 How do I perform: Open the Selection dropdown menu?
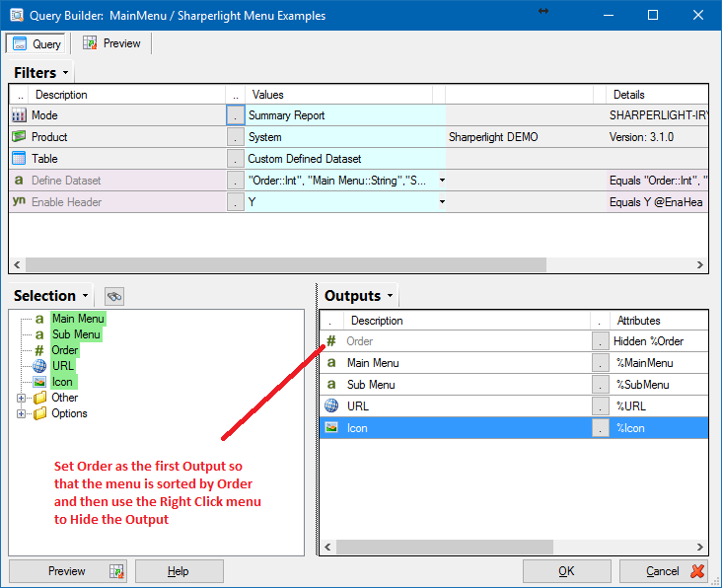coord(85,296)
